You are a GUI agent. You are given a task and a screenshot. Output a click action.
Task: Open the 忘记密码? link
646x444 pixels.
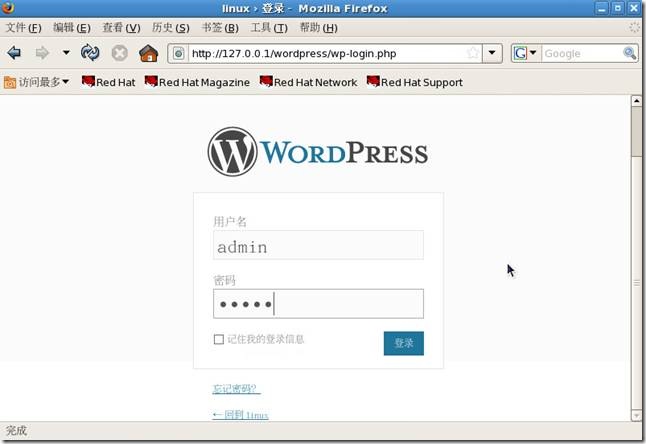coord(236,388)
